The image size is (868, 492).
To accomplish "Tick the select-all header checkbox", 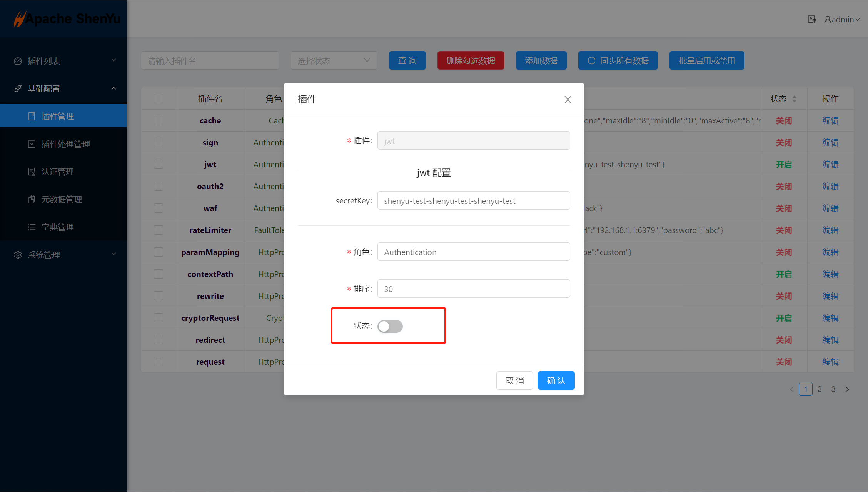I will tap(159, 98).
